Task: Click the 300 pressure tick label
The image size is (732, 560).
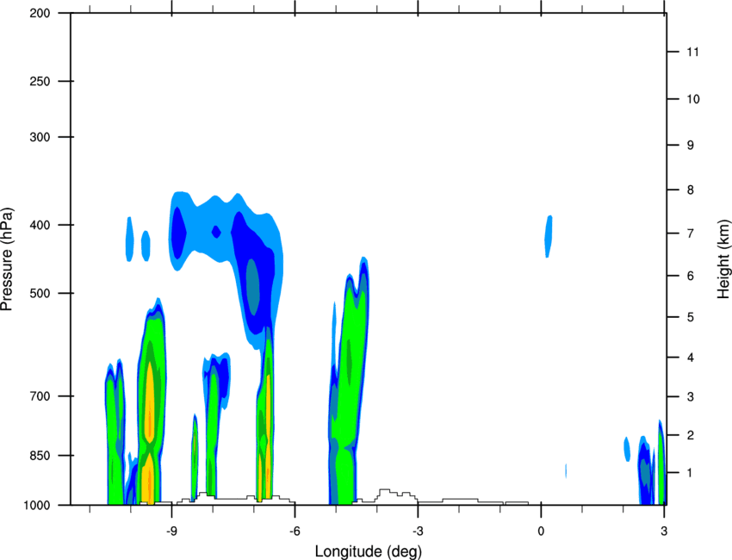Action: point(40,137)
